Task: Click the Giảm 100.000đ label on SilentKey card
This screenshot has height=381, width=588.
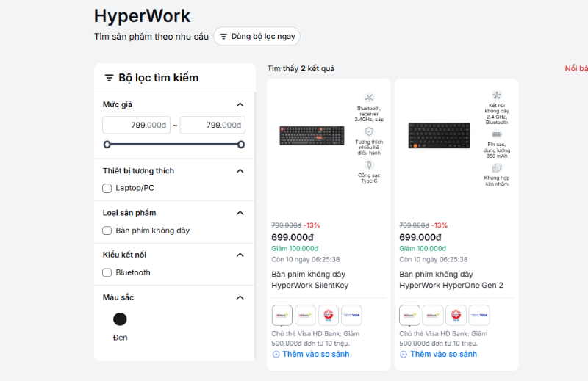Action: click(x=295, y=248)
